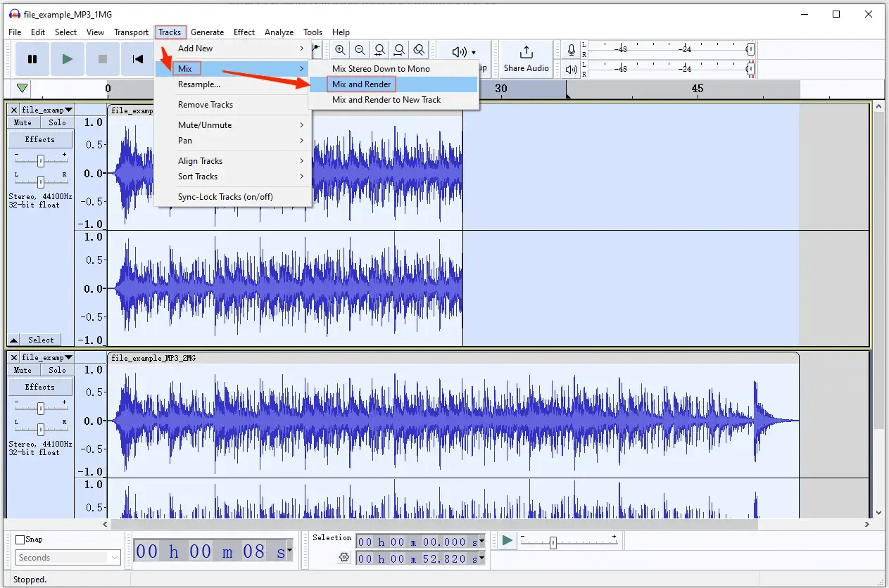889x588 pixels.
Task: Open the Seconds snap unit combo box
Action: pyautogui.click(x=68, y=558)
